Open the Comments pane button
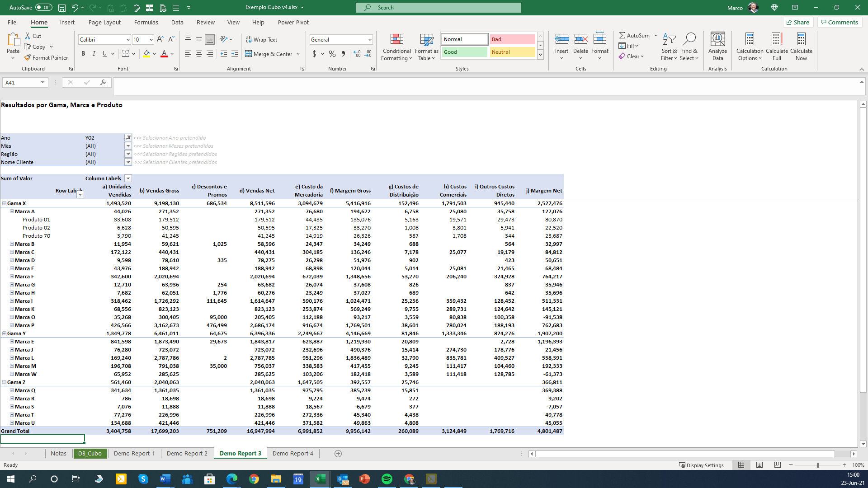The height and width of the screenshot is (488, 868). coord(840,22)
